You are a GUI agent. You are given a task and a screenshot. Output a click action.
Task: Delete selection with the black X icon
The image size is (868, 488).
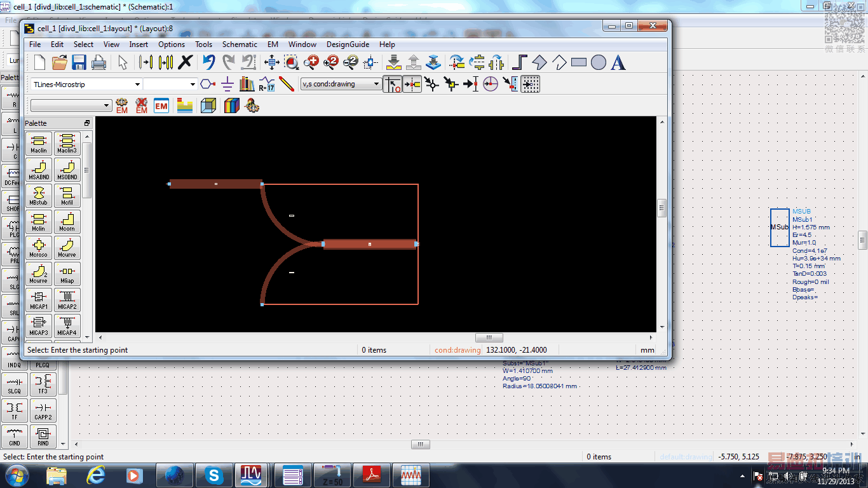[185, 62]
